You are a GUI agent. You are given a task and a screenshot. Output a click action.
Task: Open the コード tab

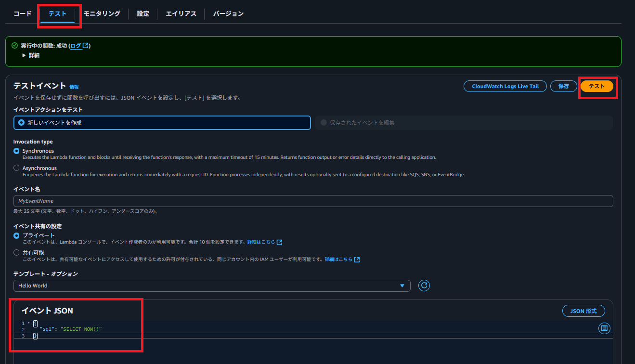pos(23,13)
